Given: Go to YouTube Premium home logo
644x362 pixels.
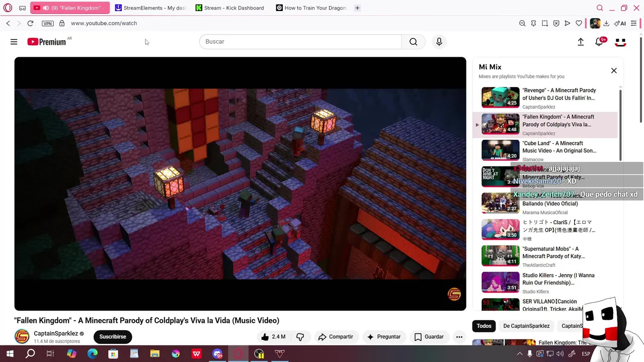Looking at the screenshot, I should pos(47,42).
